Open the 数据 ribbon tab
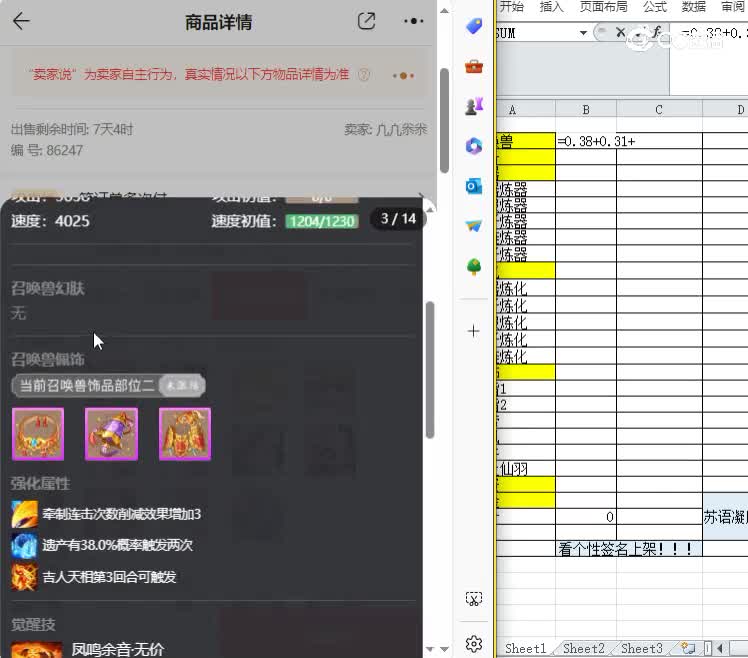 [694, 7]
